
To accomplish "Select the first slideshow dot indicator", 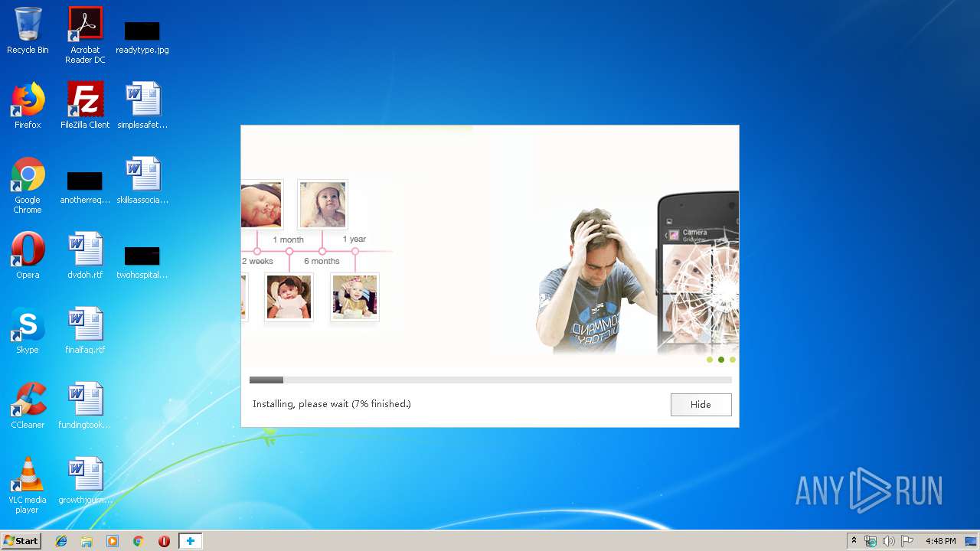I will pyautogui.click(x=710, y=360).
